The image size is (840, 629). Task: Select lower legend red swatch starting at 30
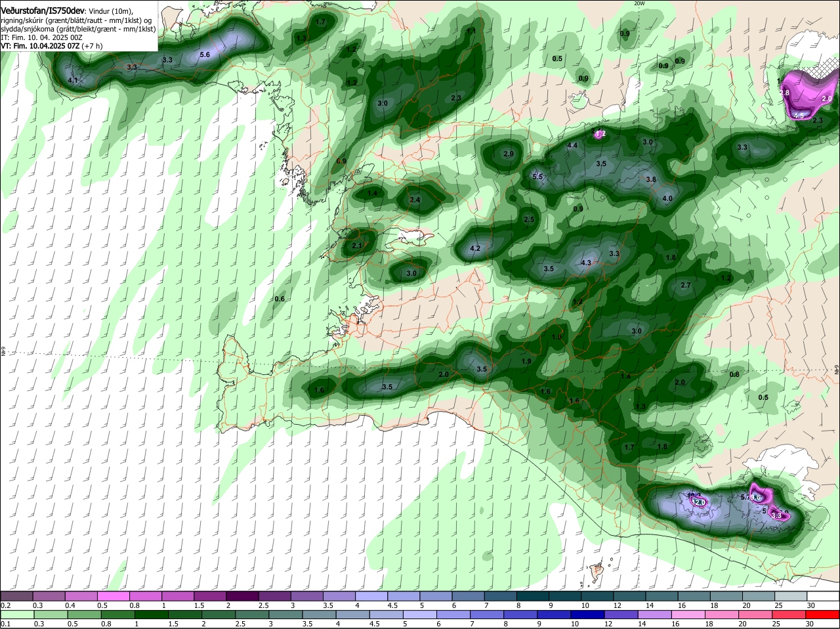click(x=824, y=615)
